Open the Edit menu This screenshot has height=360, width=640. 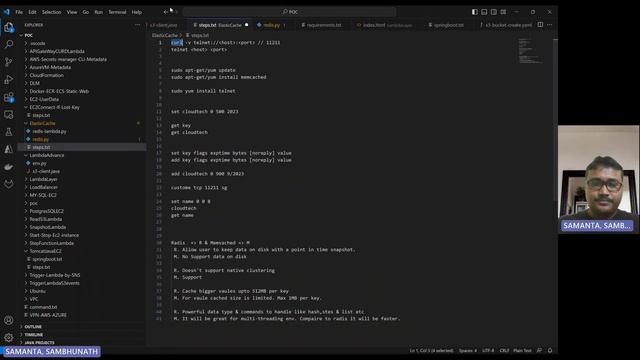tap(32, 12)
